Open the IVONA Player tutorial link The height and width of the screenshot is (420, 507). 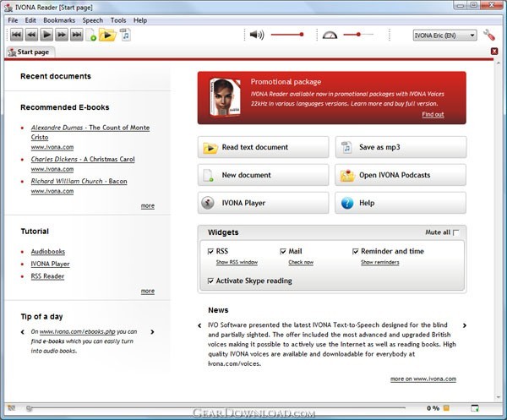coord(50,264)
